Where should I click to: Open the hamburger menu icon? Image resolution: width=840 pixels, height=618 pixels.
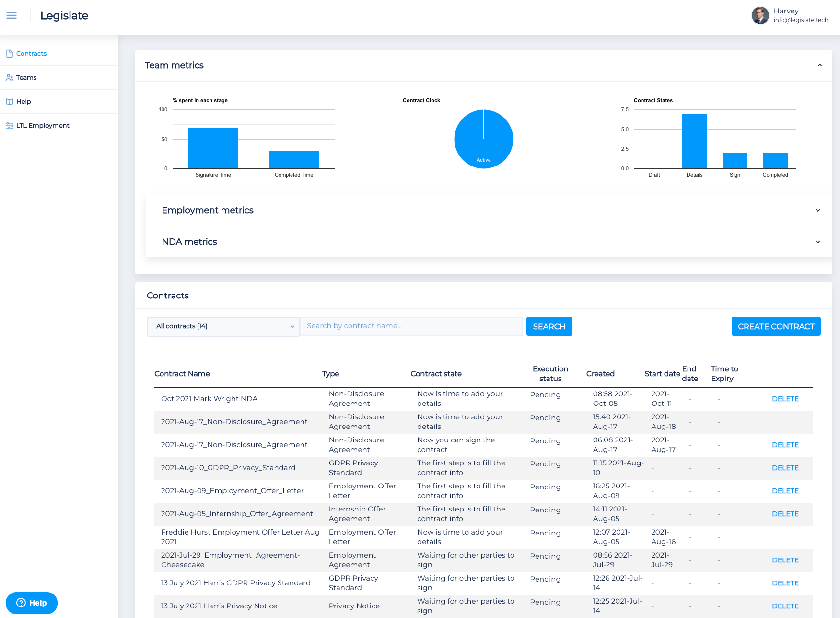coord(12,15)
